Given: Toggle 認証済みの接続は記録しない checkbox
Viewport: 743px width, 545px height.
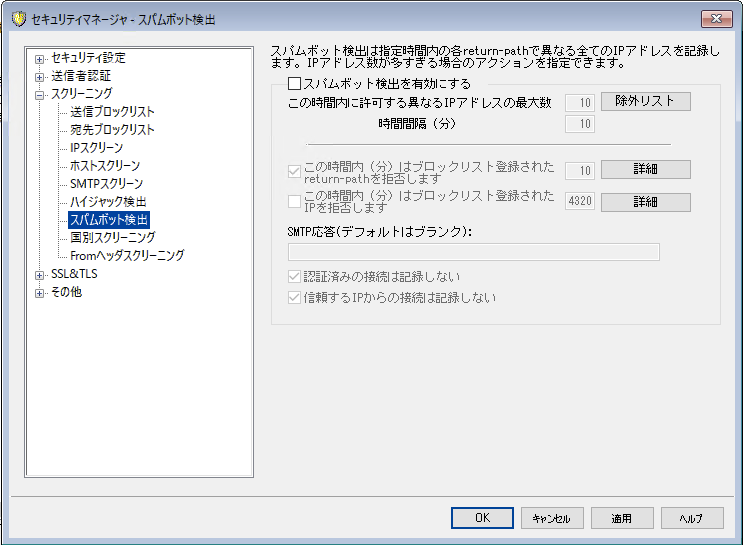Looking at the screenshot, I should pyautogui.click(x=294, y=277).
